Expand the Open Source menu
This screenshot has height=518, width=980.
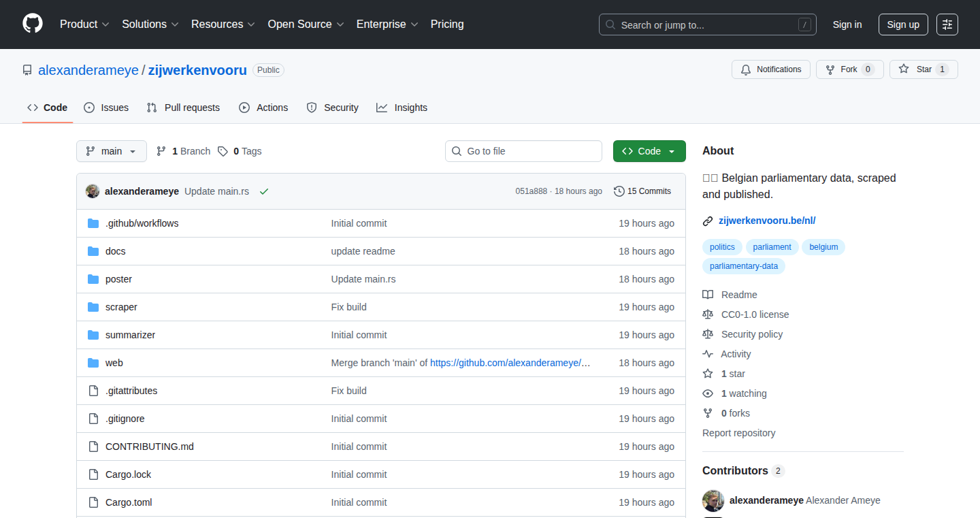[x=306, y=24]
